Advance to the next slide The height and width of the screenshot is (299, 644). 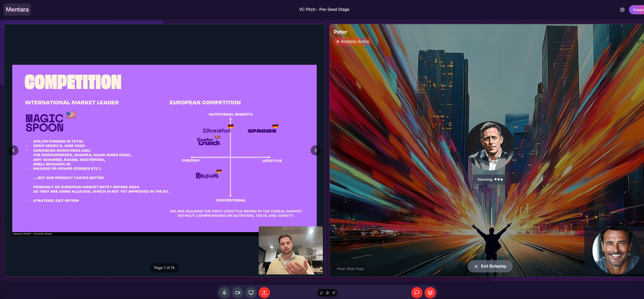(x=315, y=150)
